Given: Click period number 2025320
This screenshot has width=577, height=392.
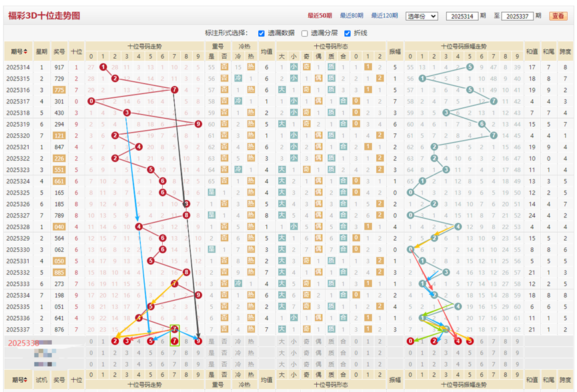Looking at the screenshot, I should pos(18,136).
